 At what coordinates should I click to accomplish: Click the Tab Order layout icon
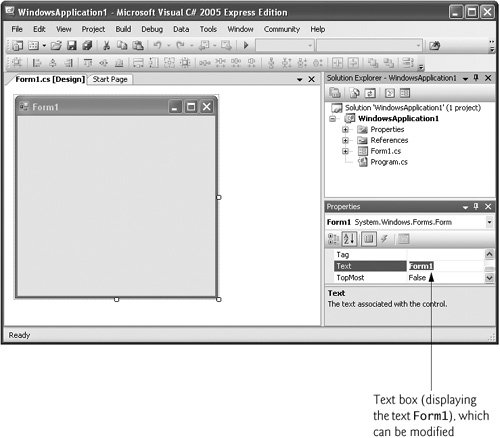point(407,62)
